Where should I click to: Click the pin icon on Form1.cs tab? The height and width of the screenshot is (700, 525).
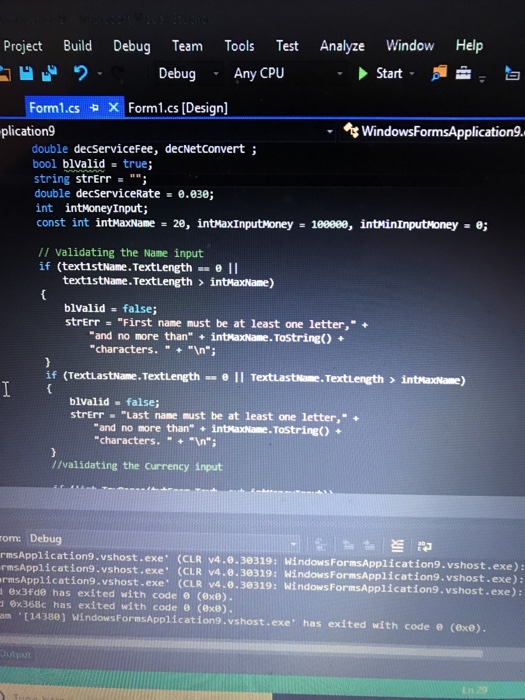94,108
